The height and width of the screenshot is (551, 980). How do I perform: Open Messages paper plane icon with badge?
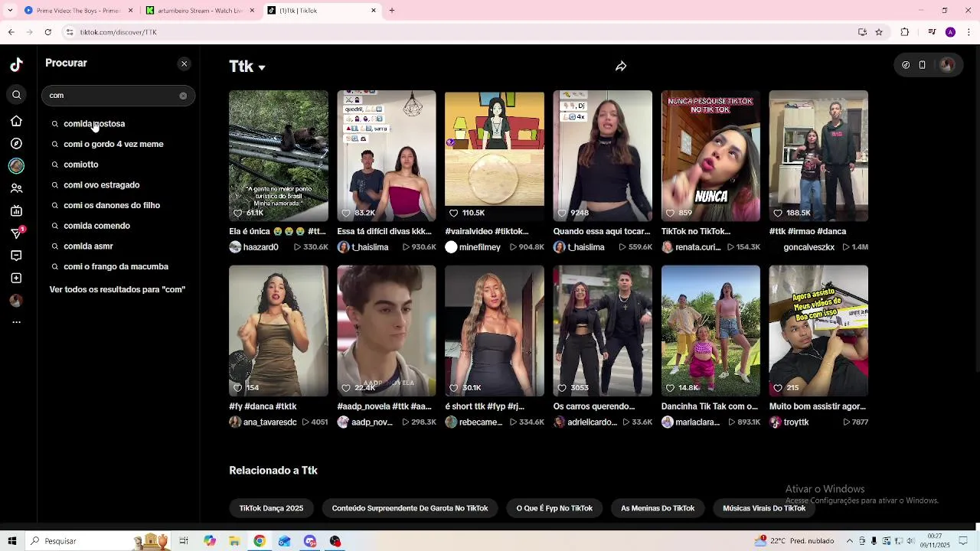coord(17,233)
